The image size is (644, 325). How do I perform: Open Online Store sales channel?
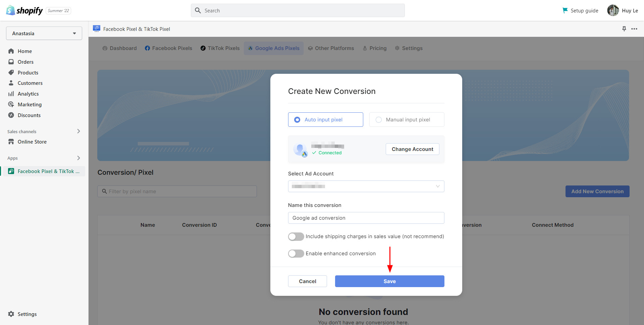pos(32,142)
